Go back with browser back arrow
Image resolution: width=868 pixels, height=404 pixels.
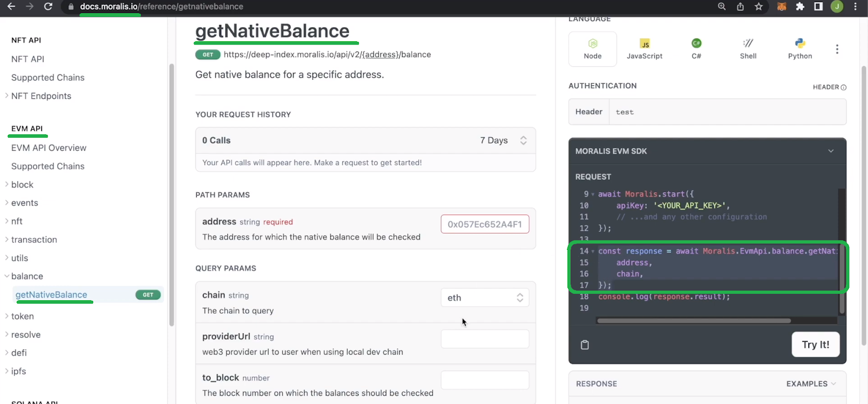click(x=11, y=7)
